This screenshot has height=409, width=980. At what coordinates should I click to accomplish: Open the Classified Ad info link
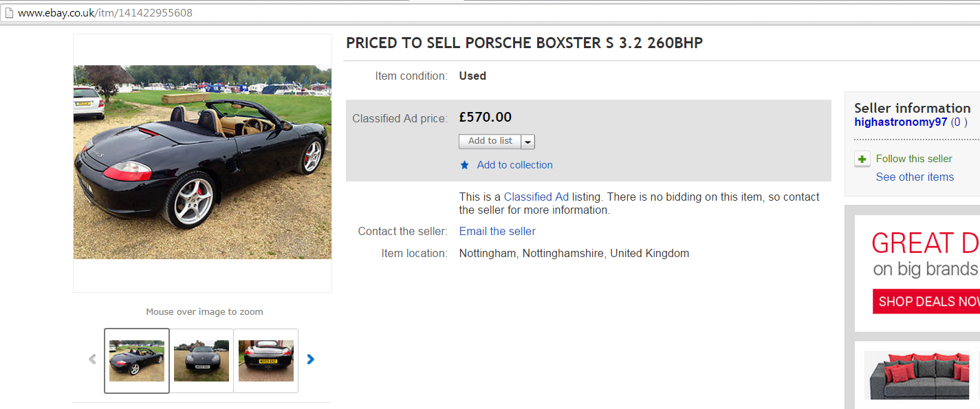536,197
